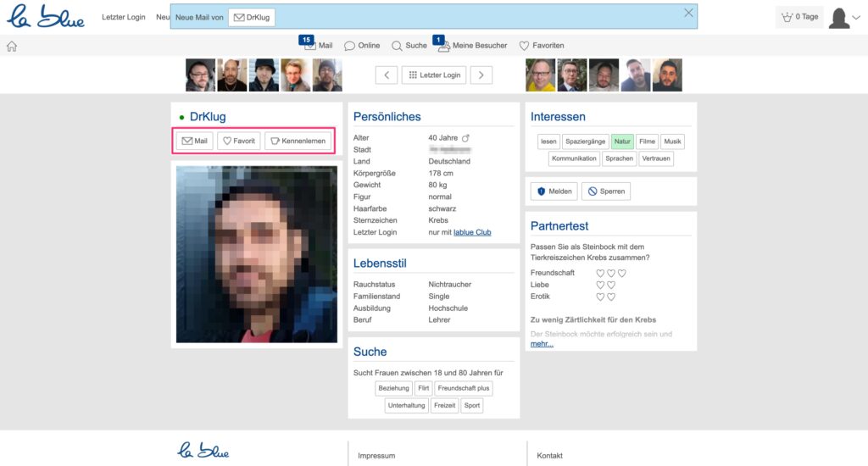This screenshot has height=466, width=868.
Task: Go to next profile arrow
Action: click(481, 75)
